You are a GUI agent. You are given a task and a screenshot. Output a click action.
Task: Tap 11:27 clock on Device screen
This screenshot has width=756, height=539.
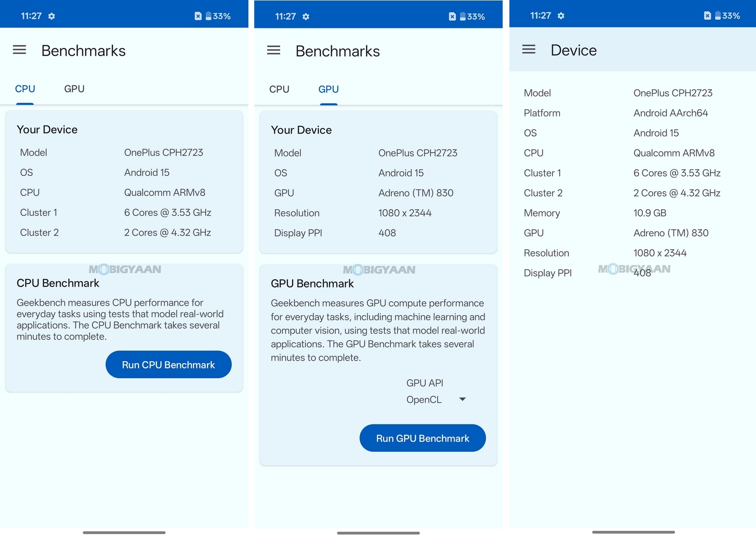(541, 16)
